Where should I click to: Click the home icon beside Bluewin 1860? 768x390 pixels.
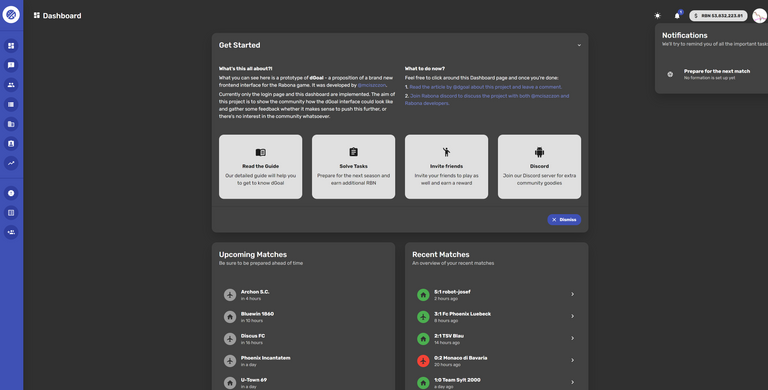coord(230,317)
